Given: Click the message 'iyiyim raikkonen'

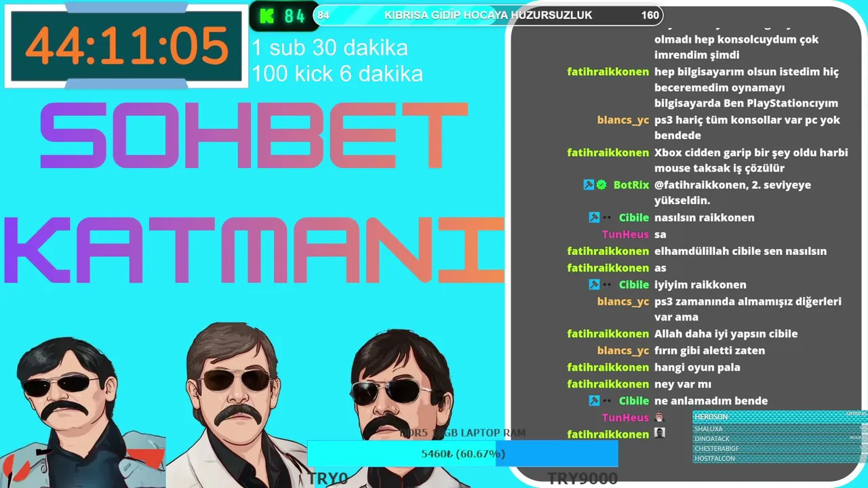Looking at the screenshot, I should 701,285.
